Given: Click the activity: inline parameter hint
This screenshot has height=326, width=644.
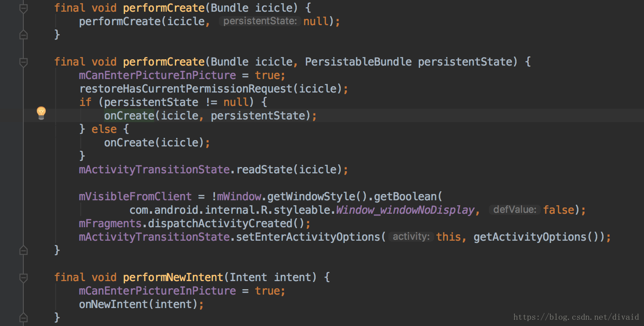Looking at the screenshot, I should 411,237.
